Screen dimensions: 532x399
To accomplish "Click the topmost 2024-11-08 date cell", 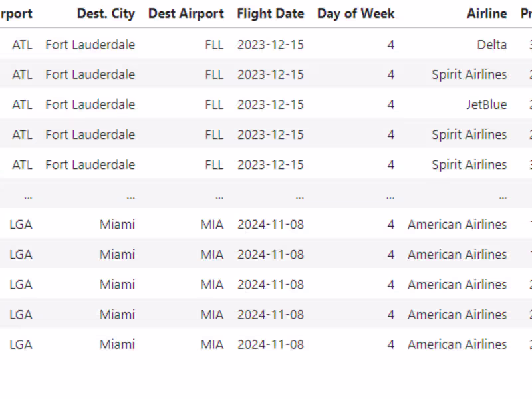I will click(x=270, y=225).
